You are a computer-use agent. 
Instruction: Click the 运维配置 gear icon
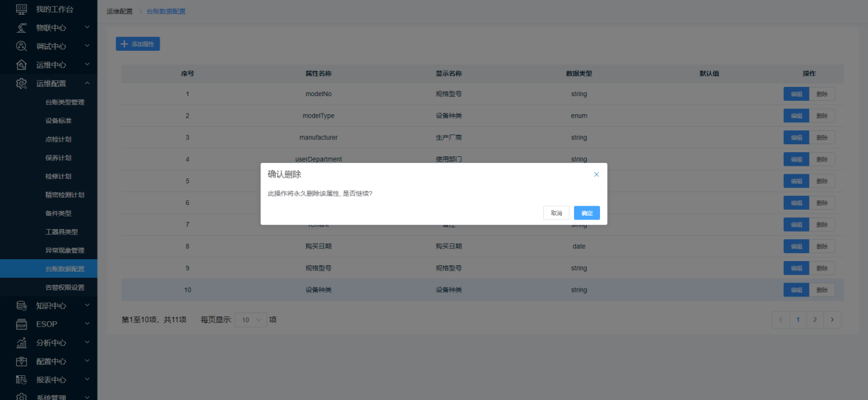click(21, 83)
